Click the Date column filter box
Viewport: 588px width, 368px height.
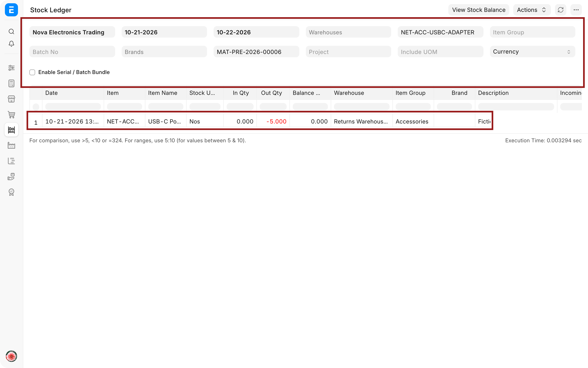73,106
